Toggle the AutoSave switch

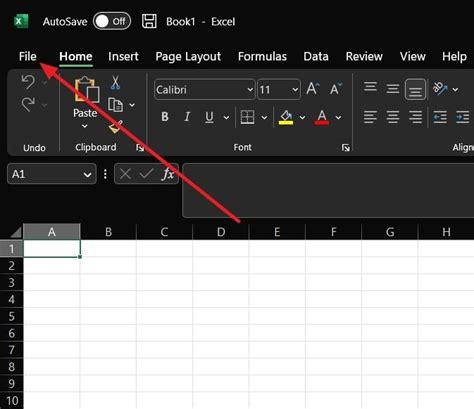pyautogui.click(x=112, y=22)
